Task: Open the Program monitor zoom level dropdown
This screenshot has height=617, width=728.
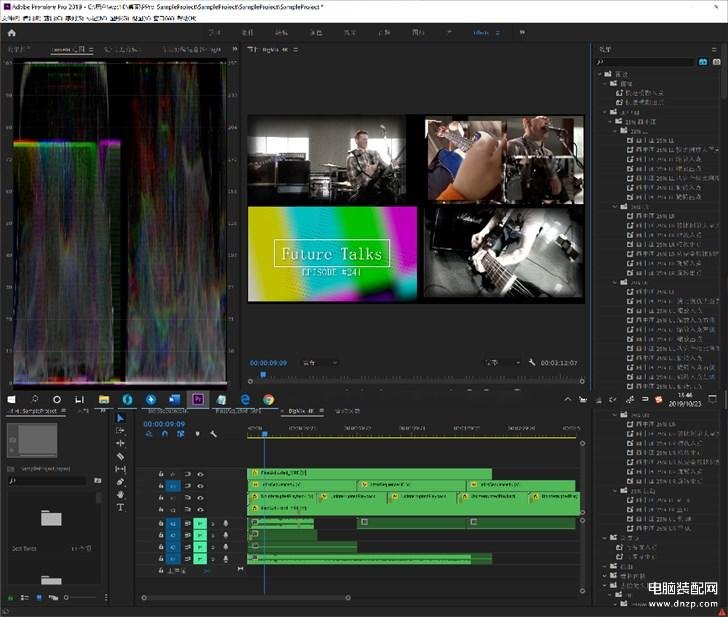Action: coord(320,363)
